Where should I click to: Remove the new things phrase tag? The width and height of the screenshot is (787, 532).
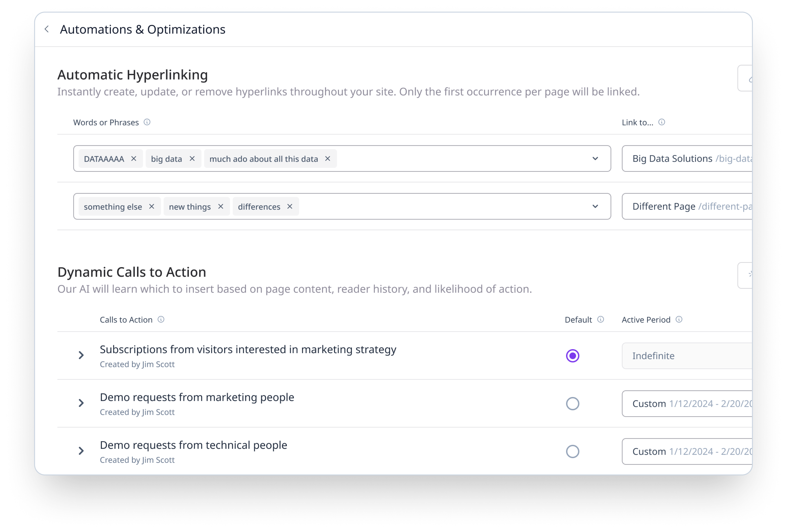pos(221,206)
